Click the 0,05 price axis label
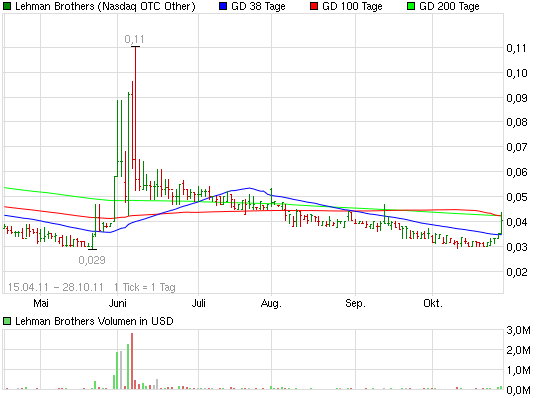This screenshot has height=398, width=545. pos(517,197)
